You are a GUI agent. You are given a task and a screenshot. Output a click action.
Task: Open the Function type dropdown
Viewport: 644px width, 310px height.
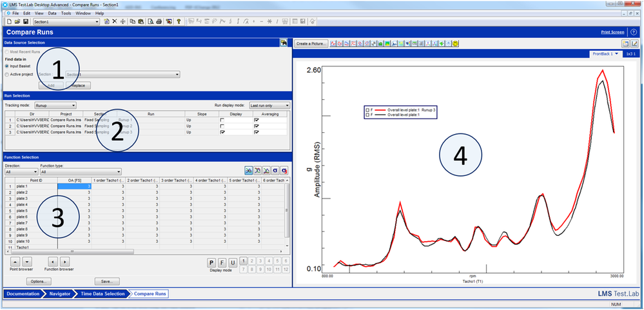point(81,171)
